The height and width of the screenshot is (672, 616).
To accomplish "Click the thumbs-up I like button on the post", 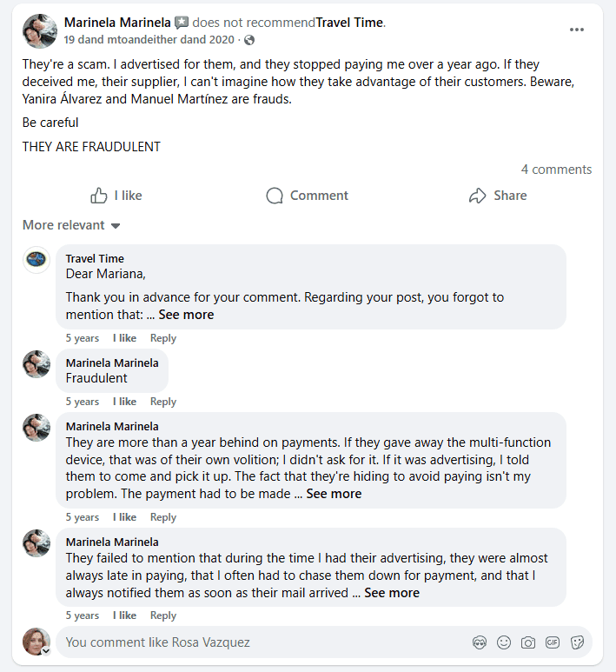I will pos(116,196).
